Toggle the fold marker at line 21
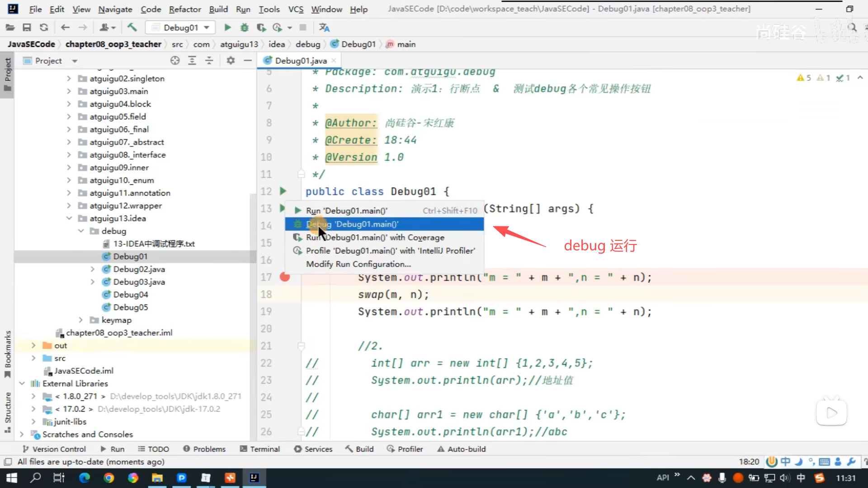The image size is (868, 488). [301, 346]
